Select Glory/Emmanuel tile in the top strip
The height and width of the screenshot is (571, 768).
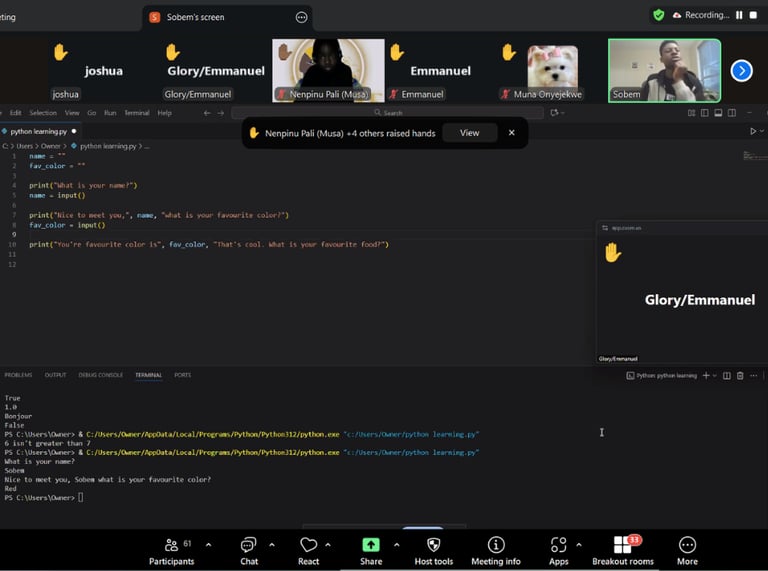(x=216, y=71)
